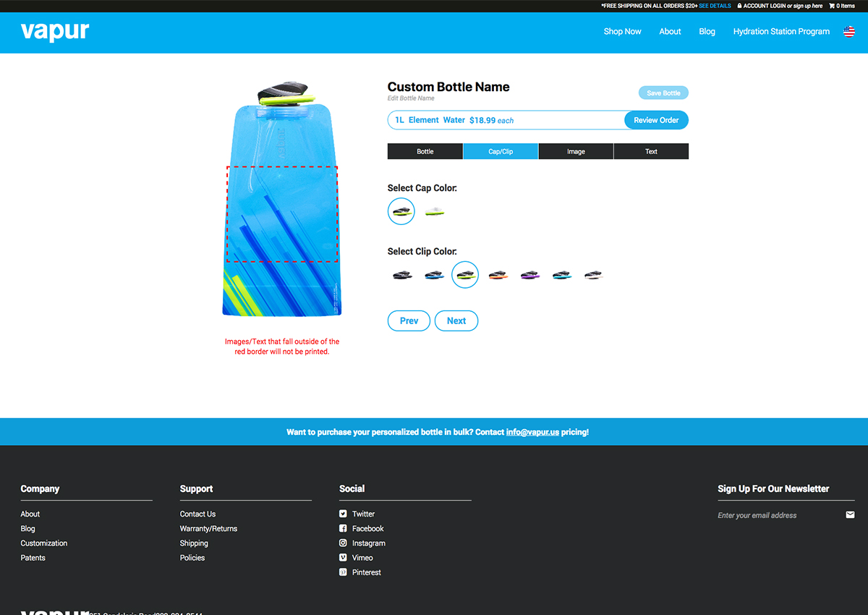
Task: Switch to the Image tab
Action: click(576, 151)
